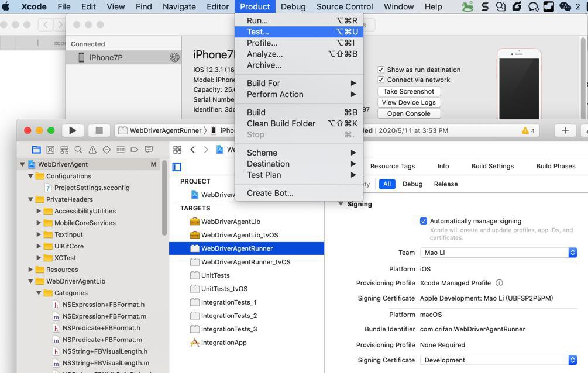The height and width of the screenshot is (373, 588).
Task: Choose Archive... from the Product menu
Action: [299, 65]
